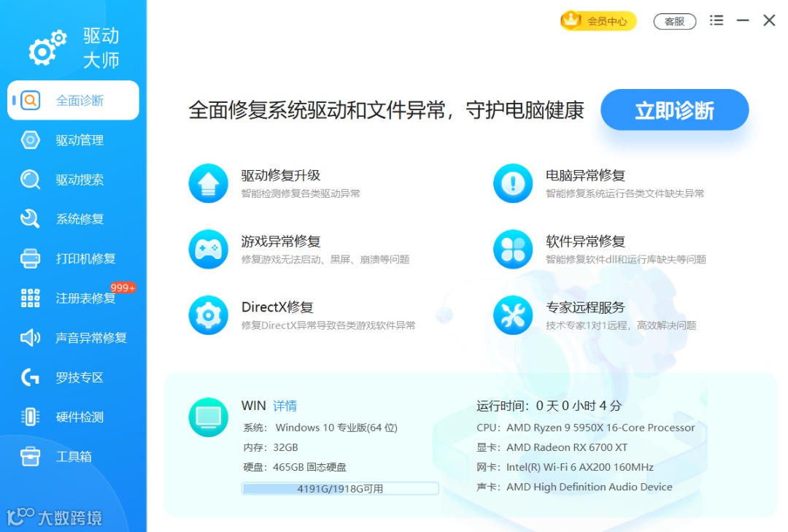Click the 驱动修复升级 title

(281, 175)
